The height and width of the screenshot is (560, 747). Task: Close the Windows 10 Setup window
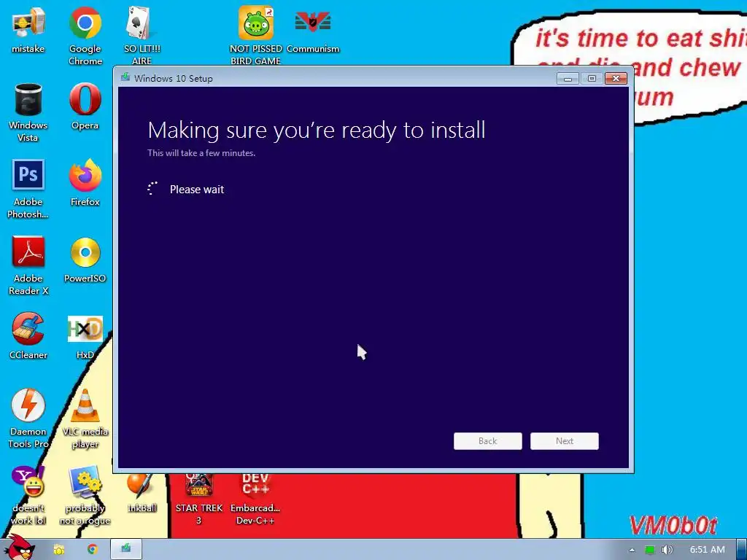(616, 79)
